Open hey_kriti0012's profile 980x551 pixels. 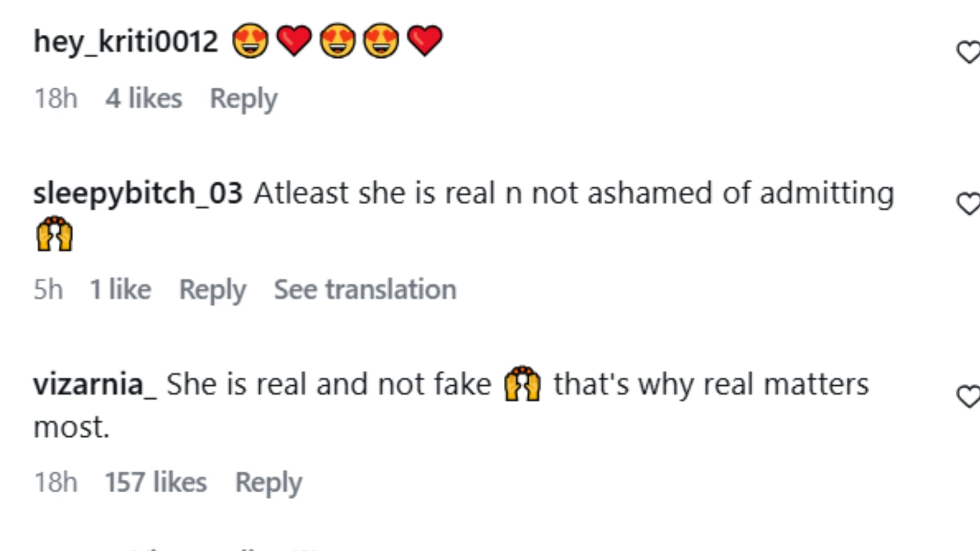(126, 41)
